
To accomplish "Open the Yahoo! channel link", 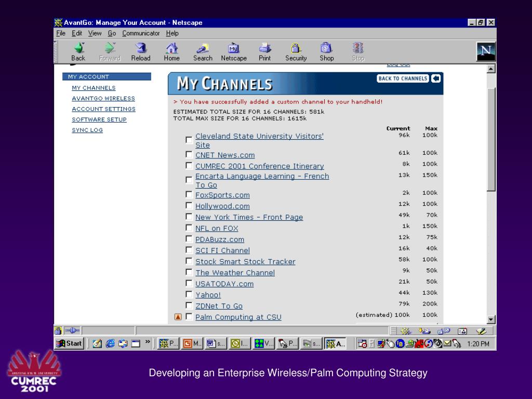I will (x=208, y=295).
